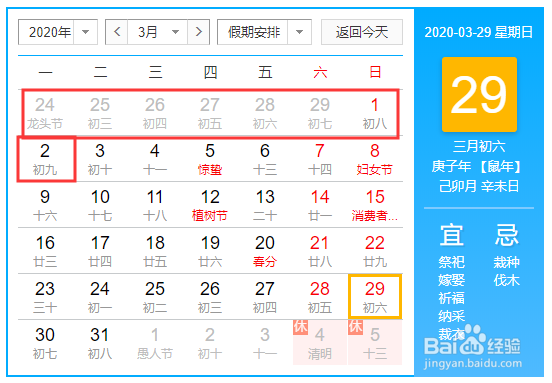Select March 9 十六

pyautogui.click(x=45, y=205)
